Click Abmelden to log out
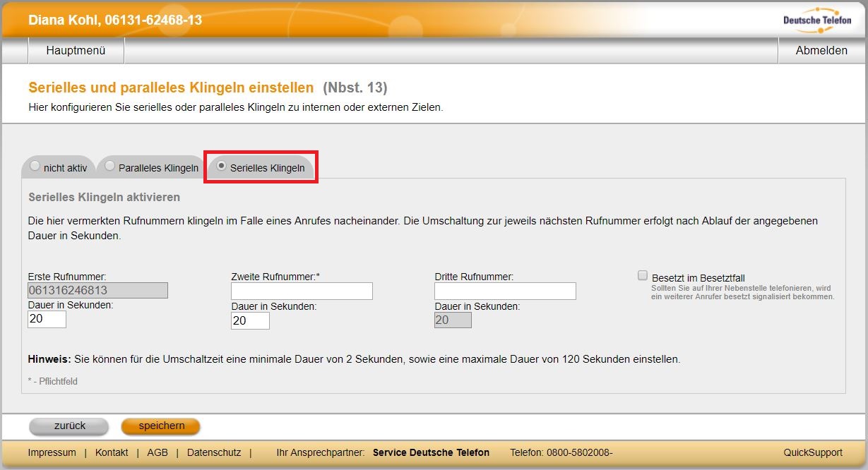 (x=821, y=51)
